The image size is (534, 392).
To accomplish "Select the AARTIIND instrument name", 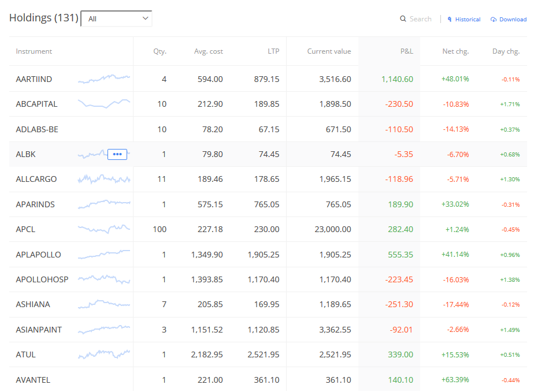I will coord(34,79).
